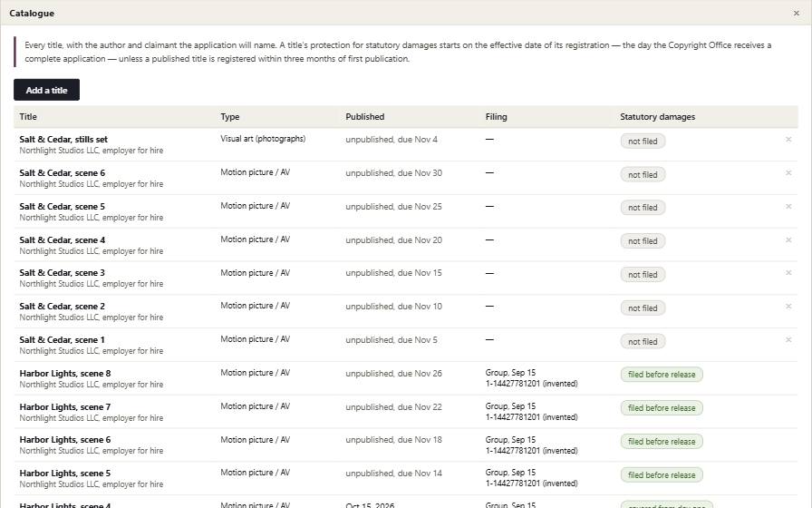Delete the Salt & Cedar, scene 4 row
This screenshot has height=508, width=812.
[x=788, y=240]
